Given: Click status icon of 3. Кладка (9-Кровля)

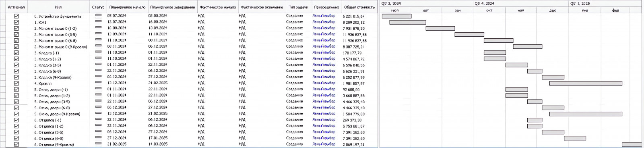Looking at the screenshot, I should [98, 76].
